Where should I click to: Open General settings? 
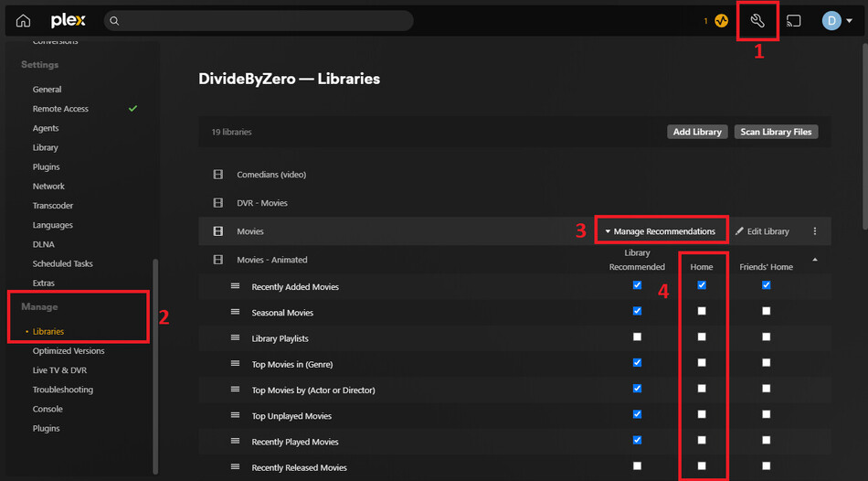[47, 90]
